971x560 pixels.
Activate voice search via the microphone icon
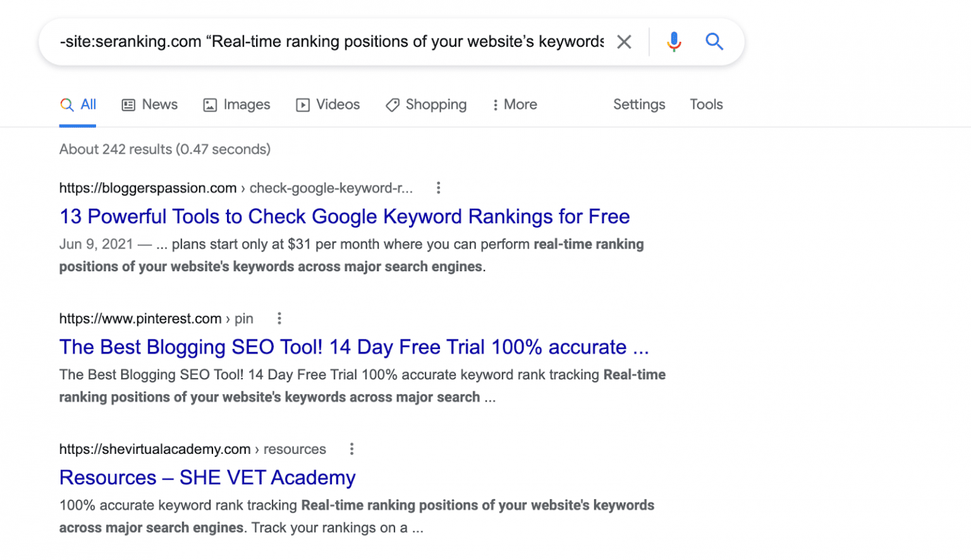[674, 41]
